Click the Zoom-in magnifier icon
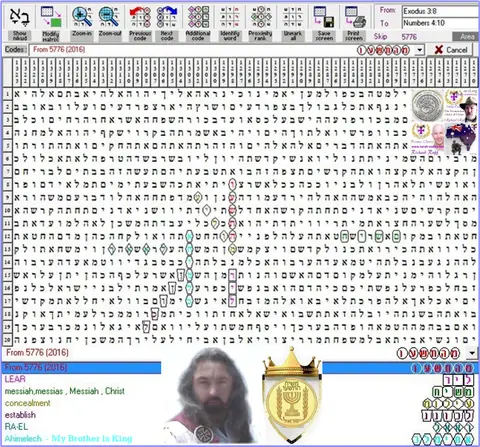 (82, 17)
